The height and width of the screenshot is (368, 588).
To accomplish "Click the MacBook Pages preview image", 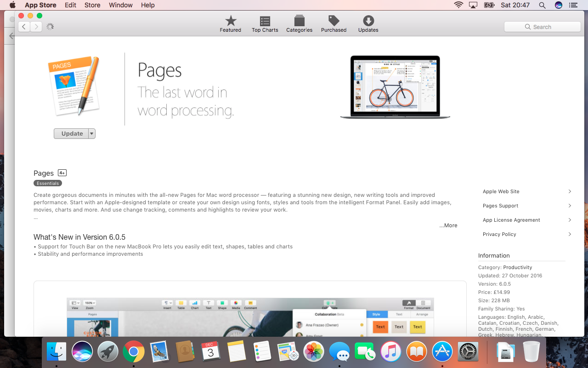I will click(x=395, y=87).
